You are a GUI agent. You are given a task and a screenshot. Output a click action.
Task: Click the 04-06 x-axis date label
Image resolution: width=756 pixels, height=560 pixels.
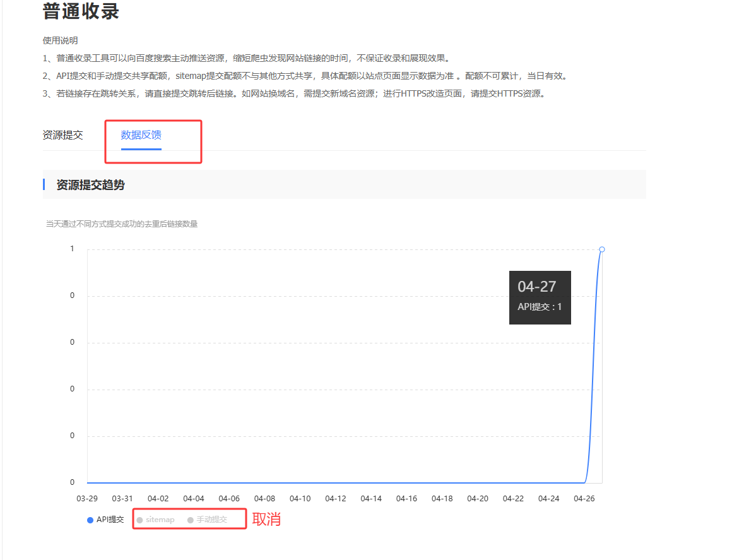pyautogui.click(x=229, y=498)
